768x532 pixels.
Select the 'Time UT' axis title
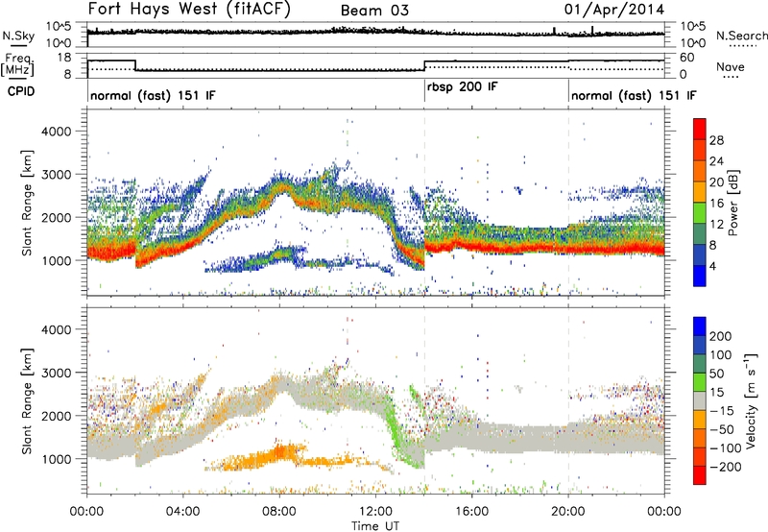click(375, 525)
